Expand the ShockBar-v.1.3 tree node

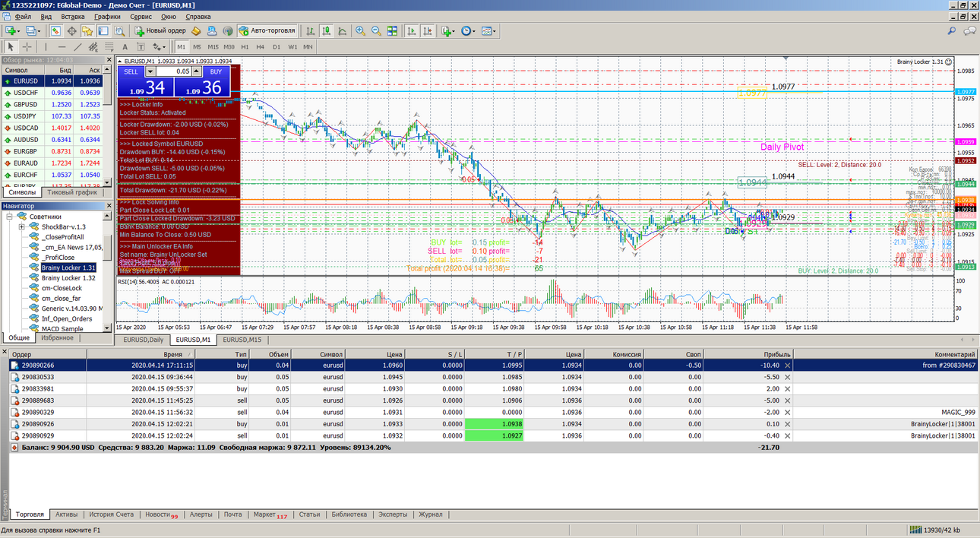pyautogui.click(x=22, y=226)
